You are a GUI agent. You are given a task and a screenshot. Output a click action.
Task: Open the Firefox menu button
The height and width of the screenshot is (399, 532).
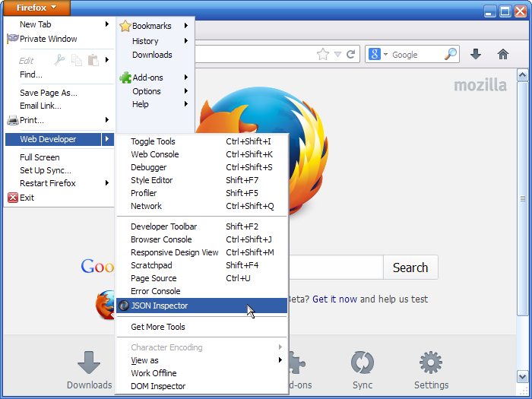click(x=36, y=8)
